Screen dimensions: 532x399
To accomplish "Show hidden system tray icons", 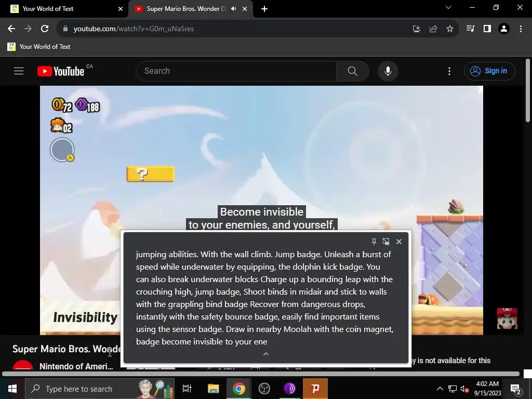I will point(440,389).
